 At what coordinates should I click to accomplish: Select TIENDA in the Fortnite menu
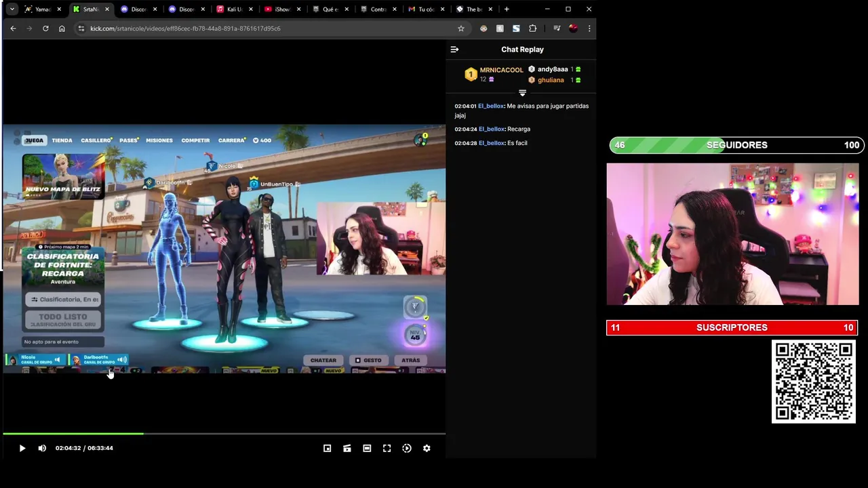coord(62,140)
